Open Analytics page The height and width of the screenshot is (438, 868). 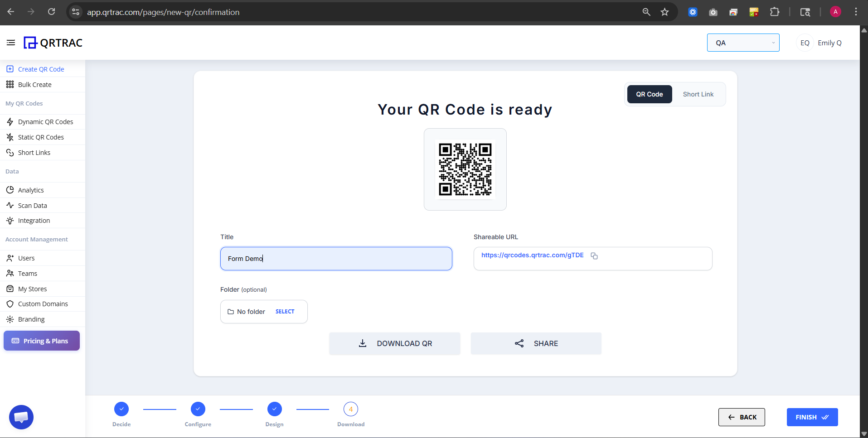(x=31, y=190)
